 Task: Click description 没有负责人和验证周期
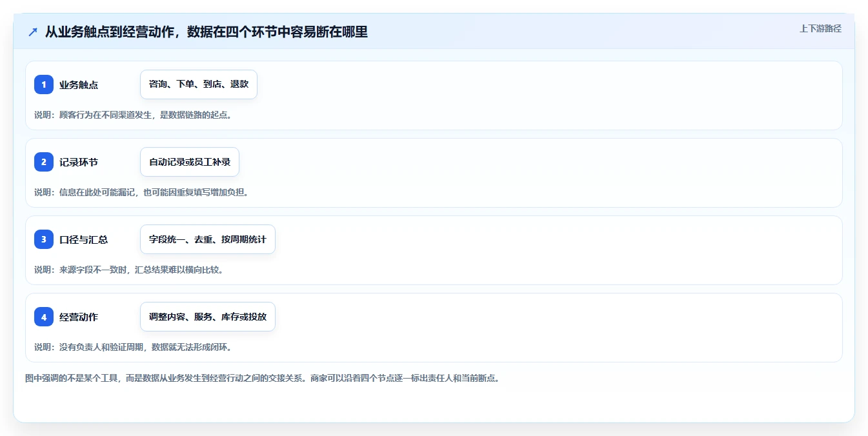point(132,347)
